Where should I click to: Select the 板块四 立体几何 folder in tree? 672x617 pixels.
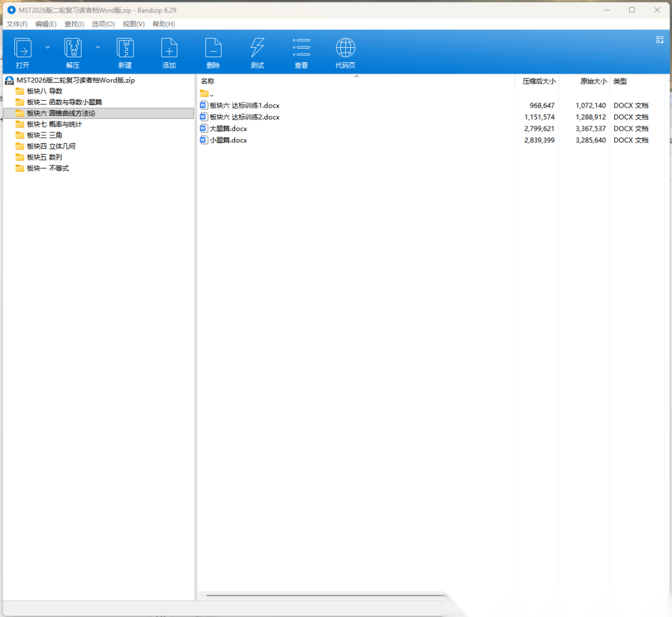click(50, 146)
